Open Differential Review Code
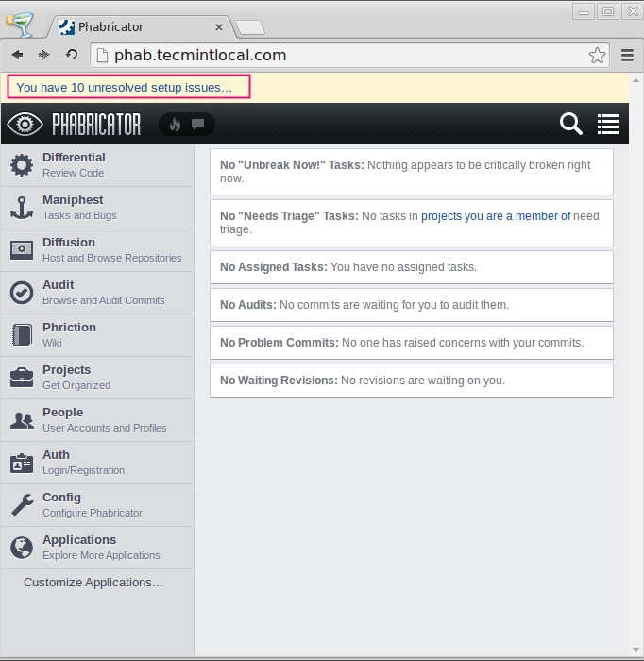The image size is (644, 661). pyautogui.click(x=97, y=165)
